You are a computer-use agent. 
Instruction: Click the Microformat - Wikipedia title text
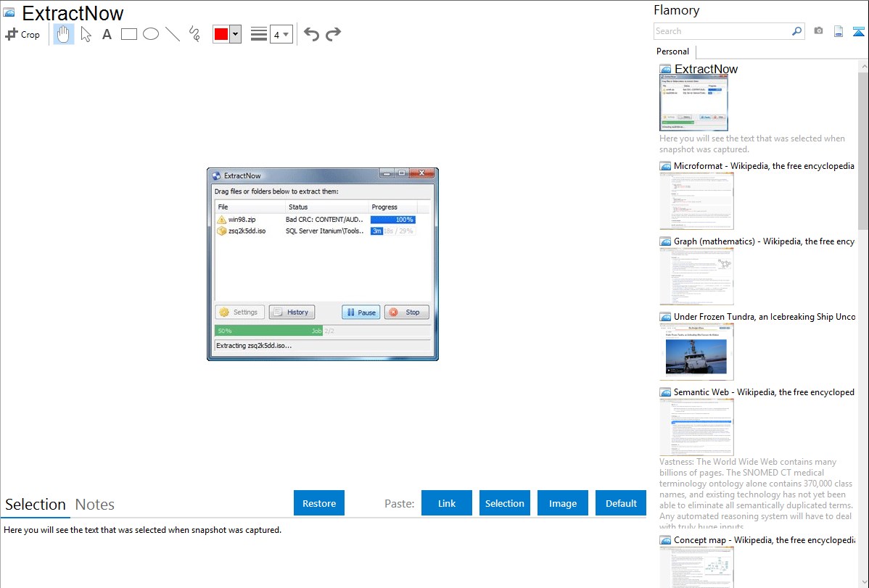click(764, 166)
